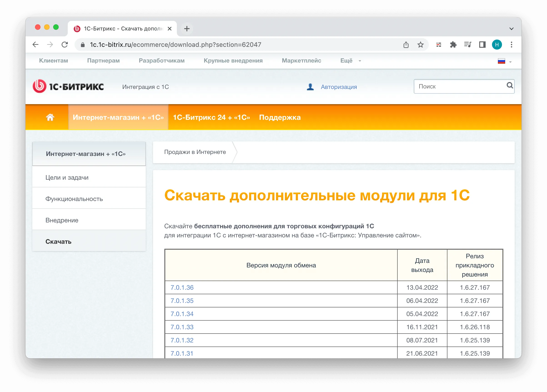Screen dimensions: 547x392
Task: Click the home icon in orange navigation bar
Action: [x=50, y=117]
